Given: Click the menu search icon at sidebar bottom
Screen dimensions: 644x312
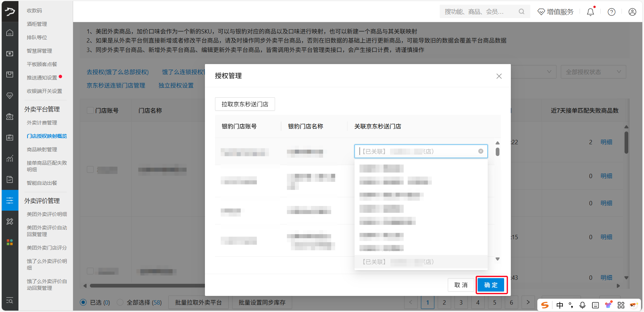Looking at the screenshot, I should [10, 300].
